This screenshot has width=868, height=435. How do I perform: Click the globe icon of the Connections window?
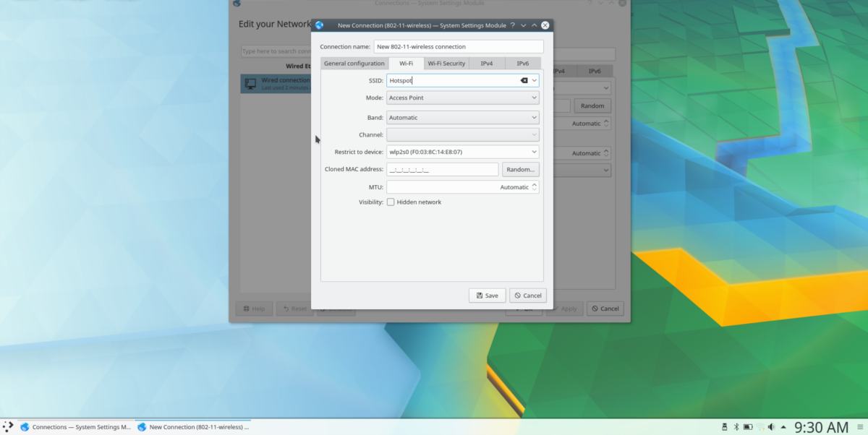pyautogui.click(x=237, y=4)
